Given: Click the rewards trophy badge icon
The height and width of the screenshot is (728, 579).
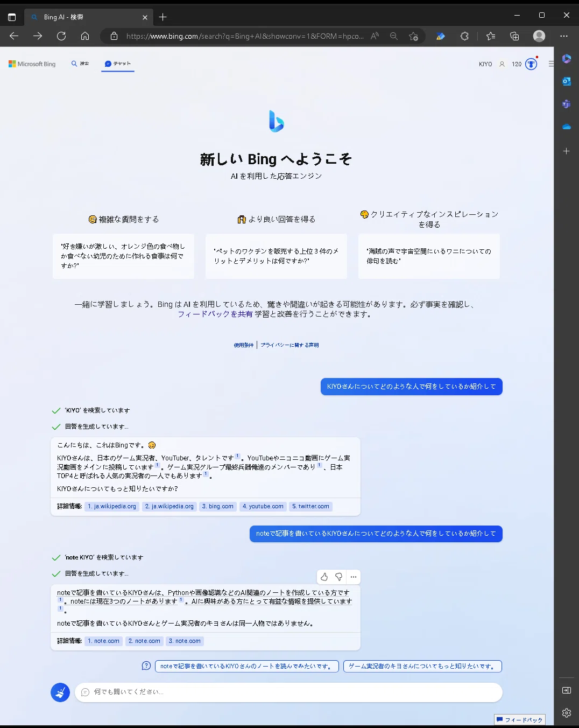Looking at the screenshot, I should pyautogui.click(x=531, y=64).
